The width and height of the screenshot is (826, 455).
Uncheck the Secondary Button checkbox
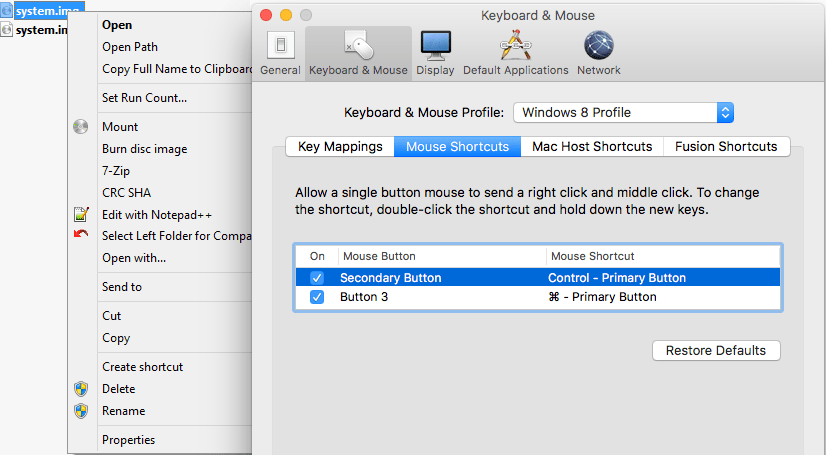pyautogui.click(x=317, y=278)
